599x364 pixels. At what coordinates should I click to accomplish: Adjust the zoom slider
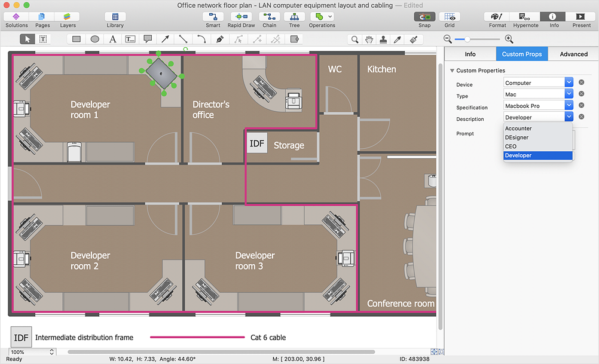point(466,39)
